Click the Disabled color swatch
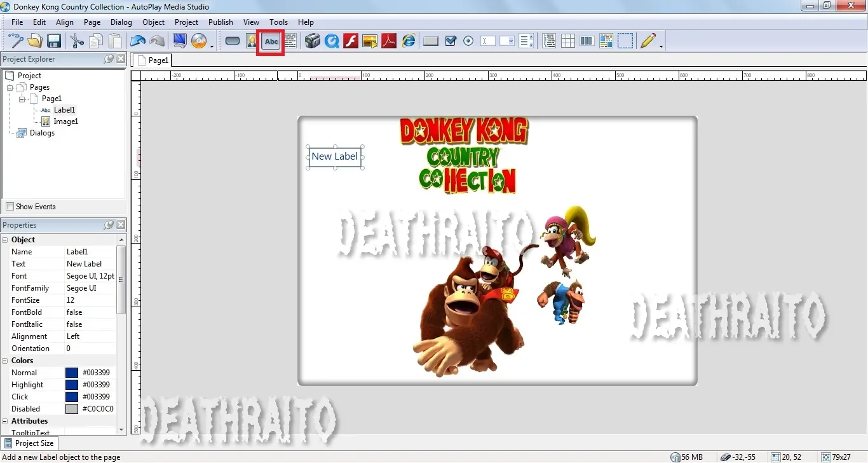Screen dimensions: 868x463 [72, 409]
